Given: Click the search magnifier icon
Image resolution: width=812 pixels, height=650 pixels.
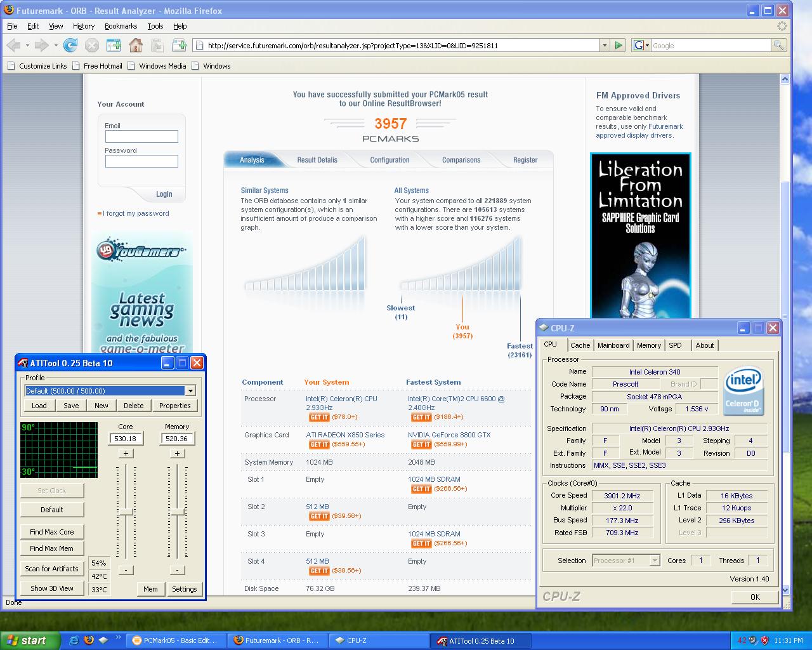Looking at the screenshot, I should coord(778,45).
